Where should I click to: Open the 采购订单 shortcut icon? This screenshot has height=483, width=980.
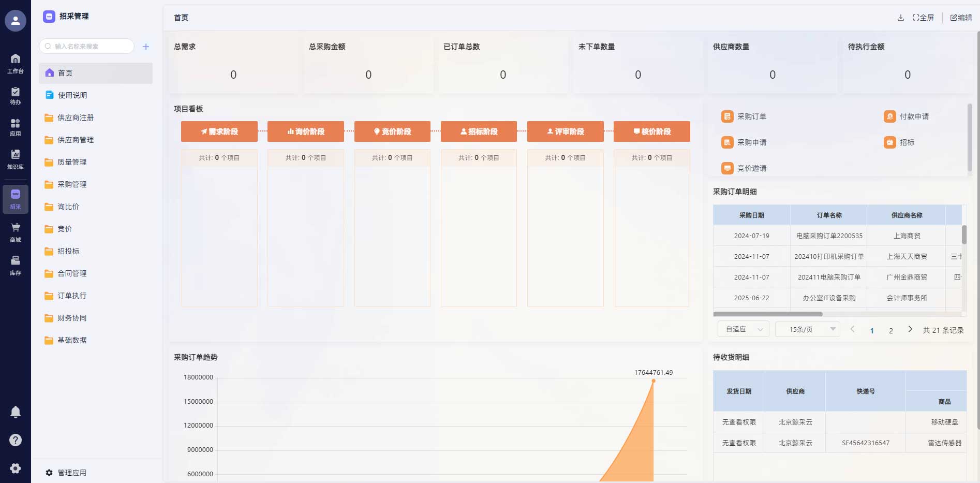click(x=727, y=116)
